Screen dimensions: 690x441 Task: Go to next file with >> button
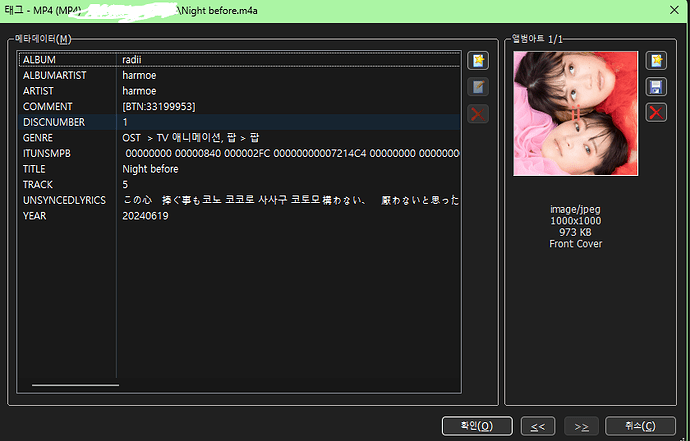(x=581, y=426)
